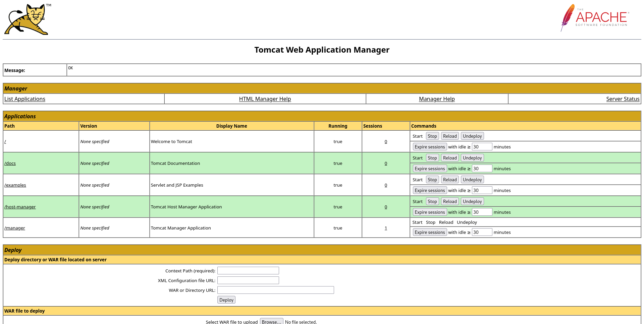644x324 pixels.
Task: View Server Status page
Action: pyautogui.click(x=623, y=99)
